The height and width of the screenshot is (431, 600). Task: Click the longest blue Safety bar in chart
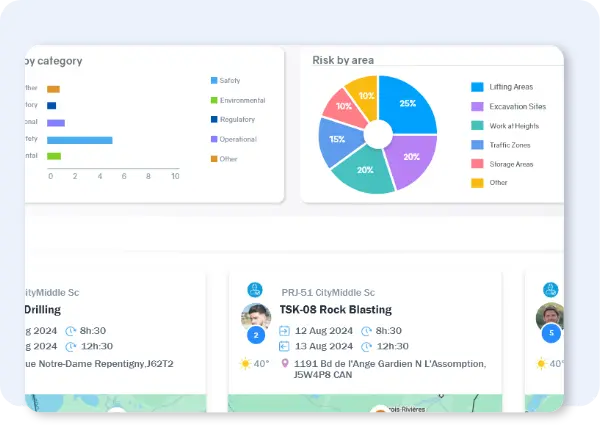click(x=79, y=140)
